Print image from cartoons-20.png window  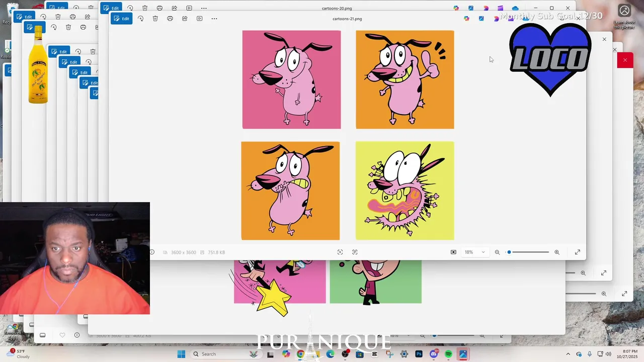[x=159, y=8]
